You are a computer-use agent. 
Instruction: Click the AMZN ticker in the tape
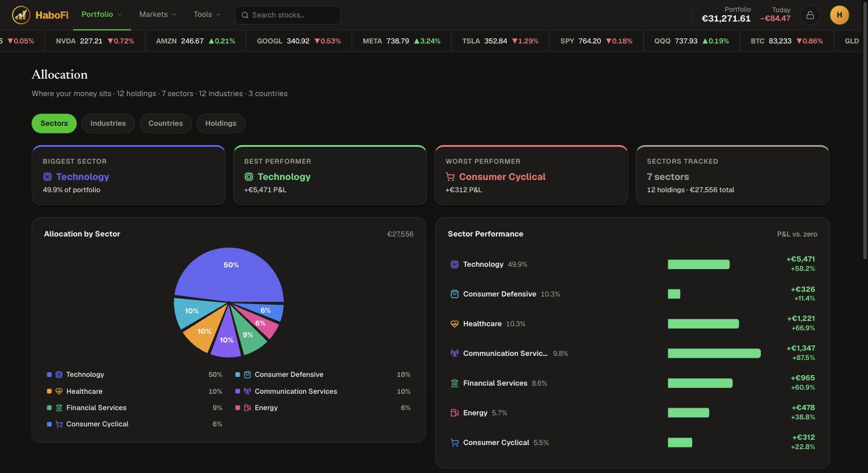(x=196, y=41)
